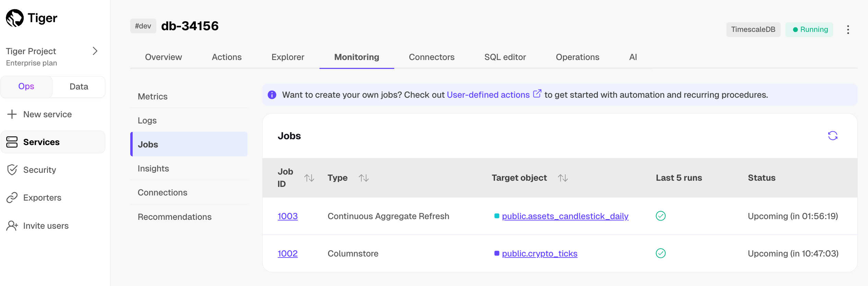Open the Explorer tab

click(288, 57)
